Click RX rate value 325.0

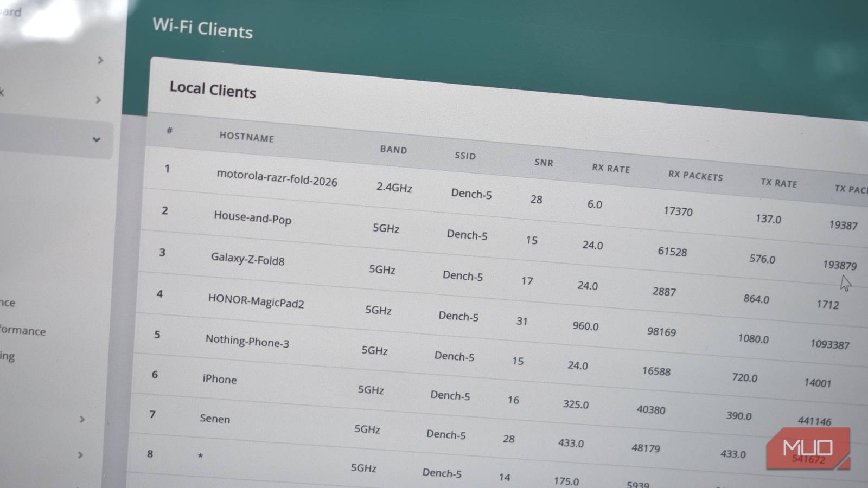click(576, 404)
